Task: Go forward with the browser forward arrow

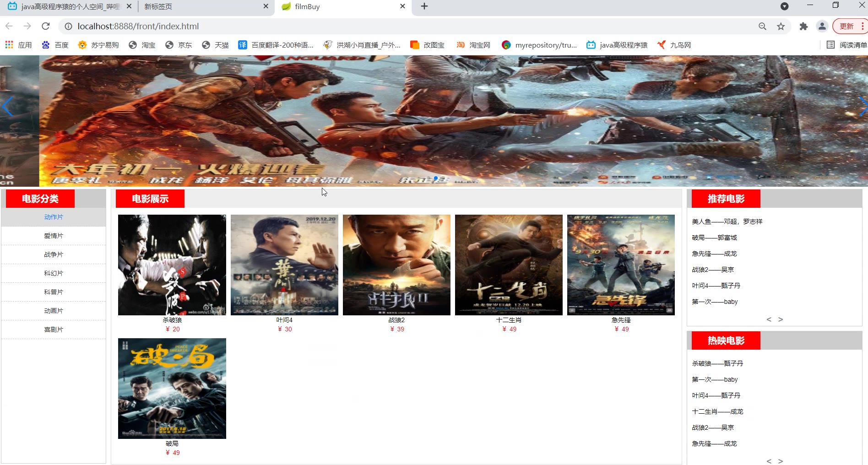Action: click(x=27, y=26)
